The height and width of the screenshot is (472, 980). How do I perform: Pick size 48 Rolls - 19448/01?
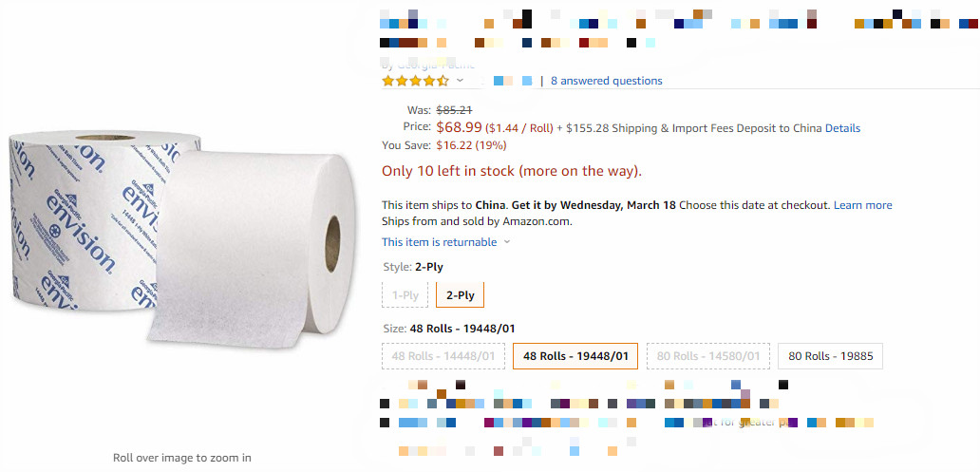pos(575,356)
